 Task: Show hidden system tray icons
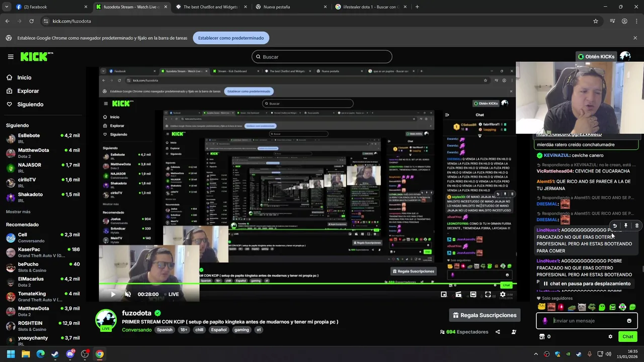(x=535, y=354)
